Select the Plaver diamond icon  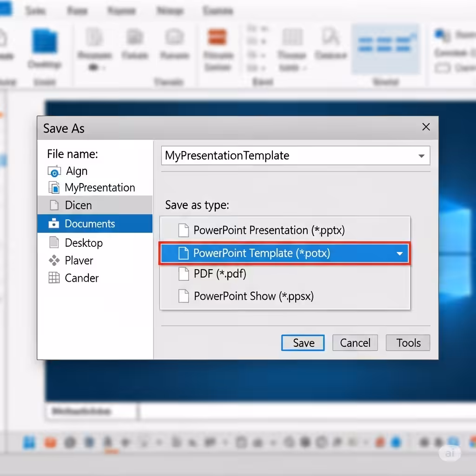[x=54, y=260]
